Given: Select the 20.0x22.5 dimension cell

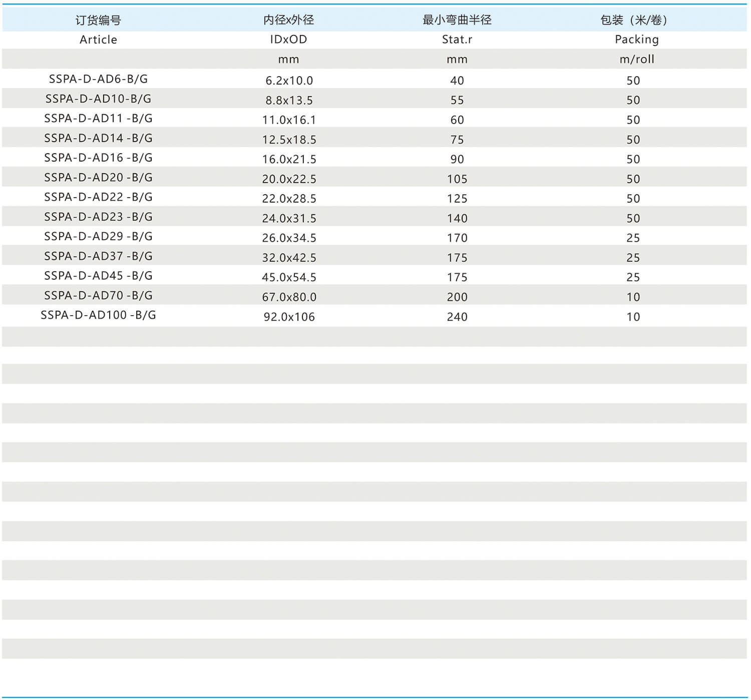Looking at the screenshot, I should [x=289, y=179].
